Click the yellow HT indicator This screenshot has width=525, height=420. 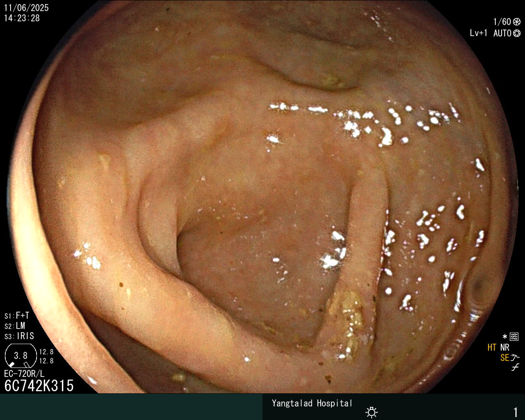492,347
